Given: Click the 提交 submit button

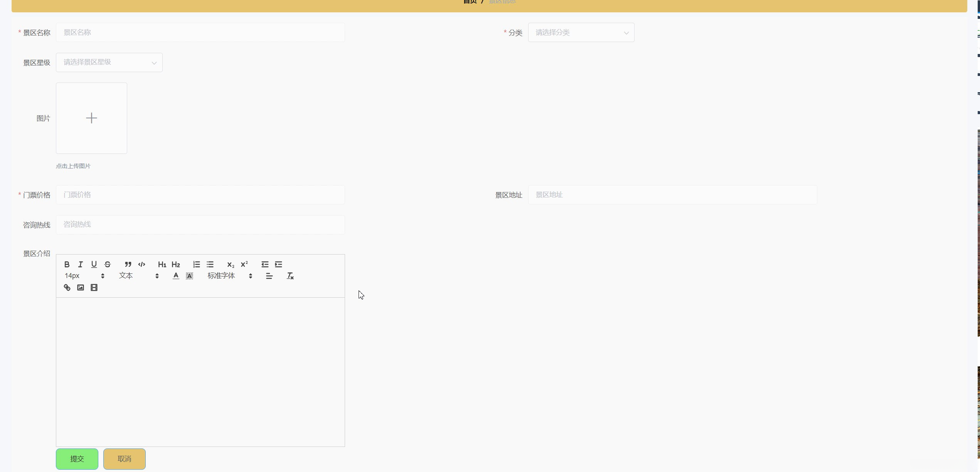Looking at the screenshot, I should tap(77, 459).
